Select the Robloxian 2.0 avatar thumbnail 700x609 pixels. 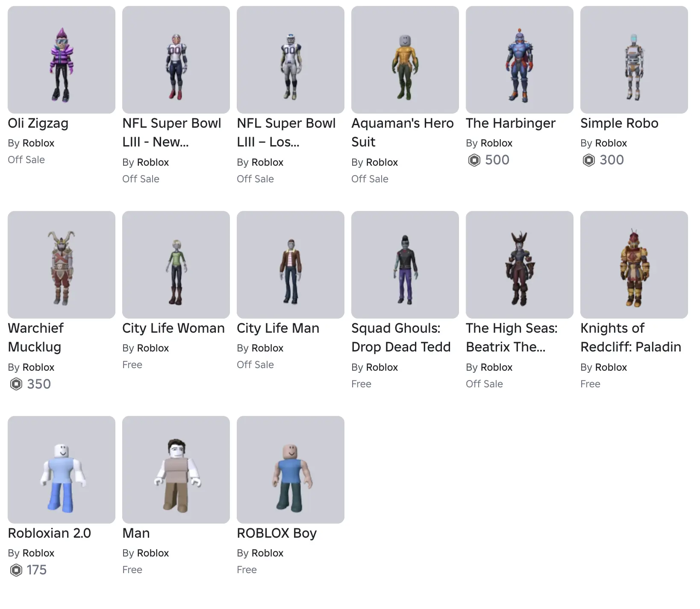[x=62, y=470]
